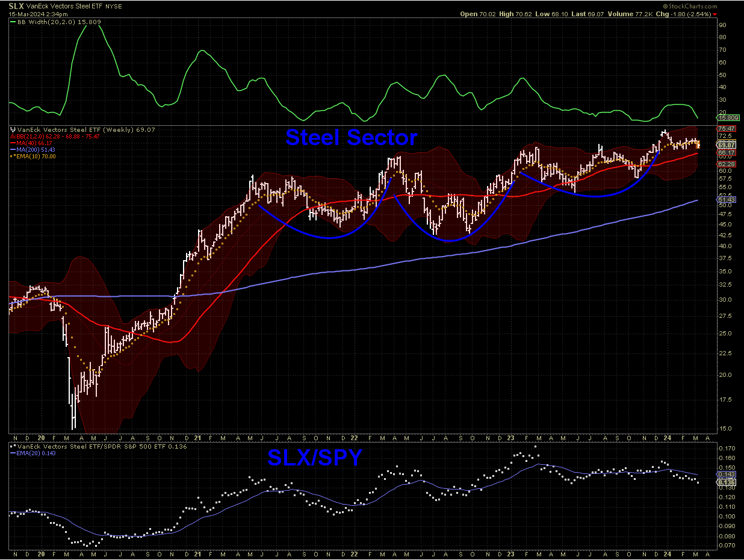Click the 'SLX/SPY' chart annotation
This screenshot has height=560, width=744.
315,459
